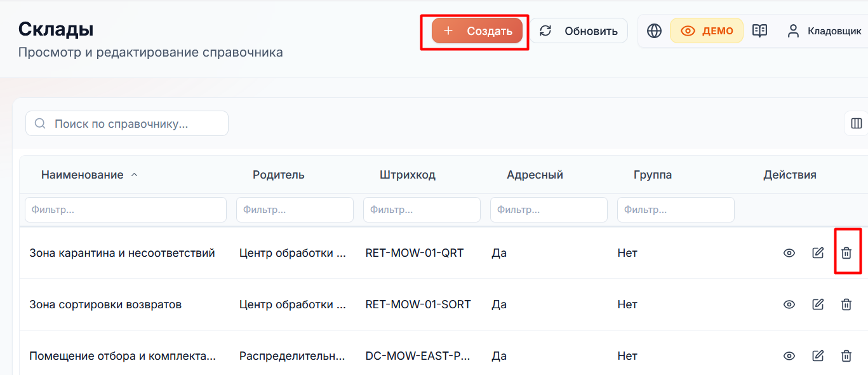The image size is (868, 375).
Task: Focus the Поиск по справочнику search field
Action: [x=127, y=123]
